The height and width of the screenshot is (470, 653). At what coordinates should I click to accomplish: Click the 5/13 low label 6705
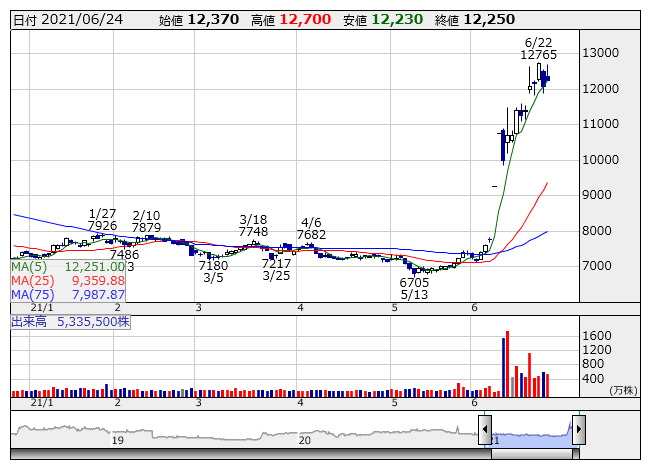pyautogui.click(x=414, y=283)
